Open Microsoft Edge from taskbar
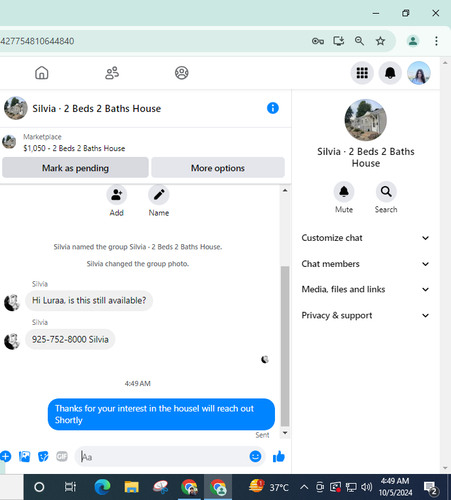Viewport: 451px width, 500px height. (x=102, y=487)
